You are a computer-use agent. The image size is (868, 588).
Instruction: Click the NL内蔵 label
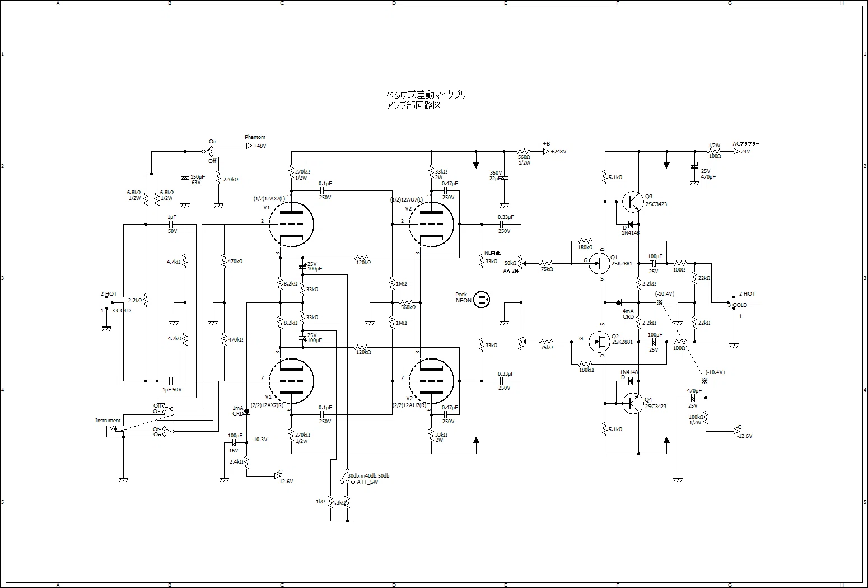point(493,253)
